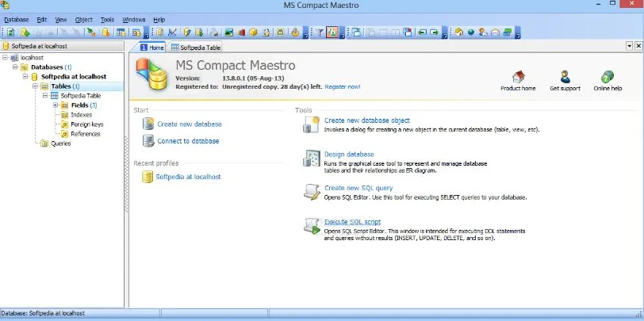Click the green back arrow icon
This screenshot has height=321, width=644.
(422, 32)
